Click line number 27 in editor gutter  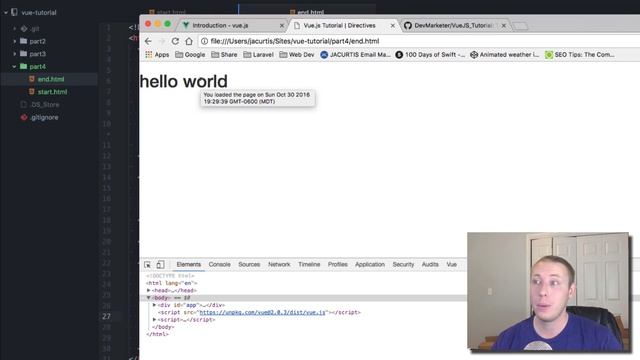pos(106,316)
